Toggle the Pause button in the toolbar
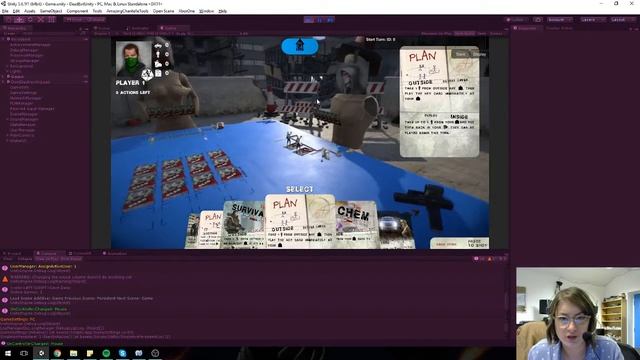This screenshot has width=640, height=360. coord(320,19)
